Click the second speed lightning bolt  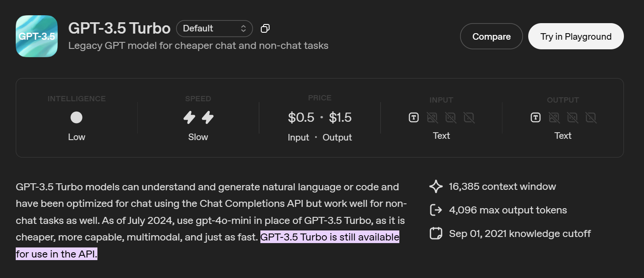click(208, 117)
